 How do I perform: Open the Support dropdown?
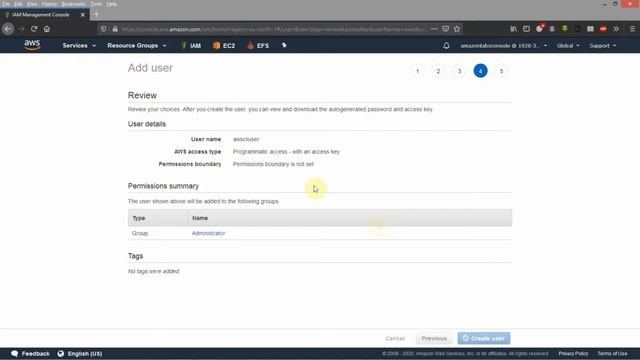[x=602, y=46]
